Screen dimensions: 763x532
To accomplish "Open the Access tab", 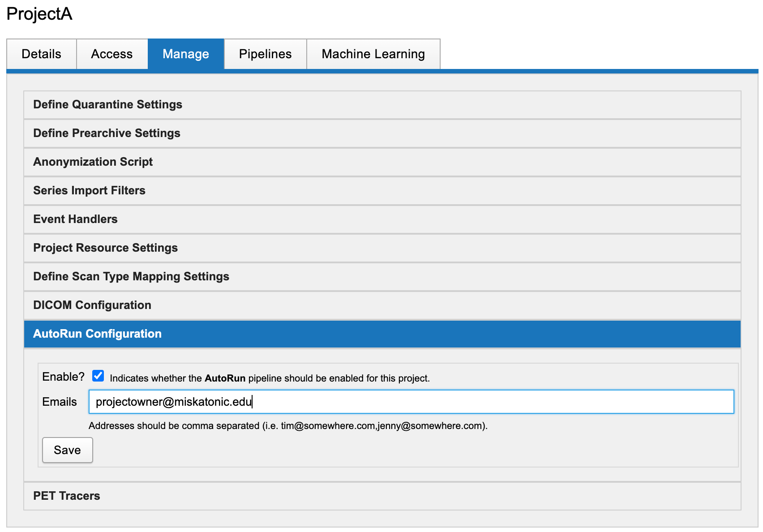I will (112, 54).
